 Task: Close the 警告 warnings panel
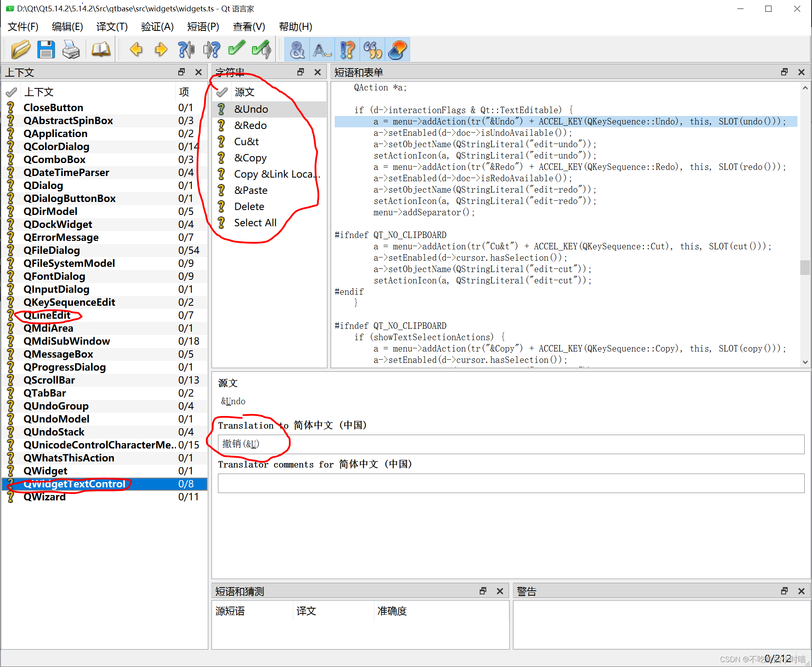801,591
